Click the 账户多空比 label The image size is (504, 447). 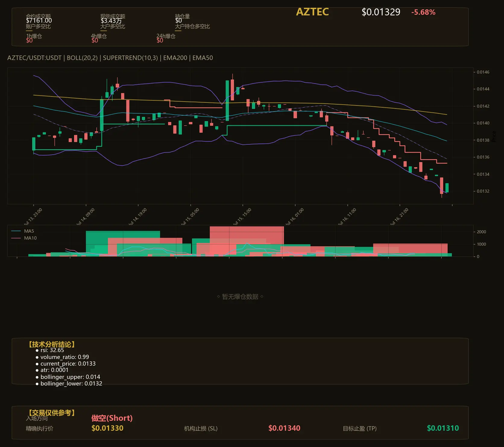[x=38, y=26]
